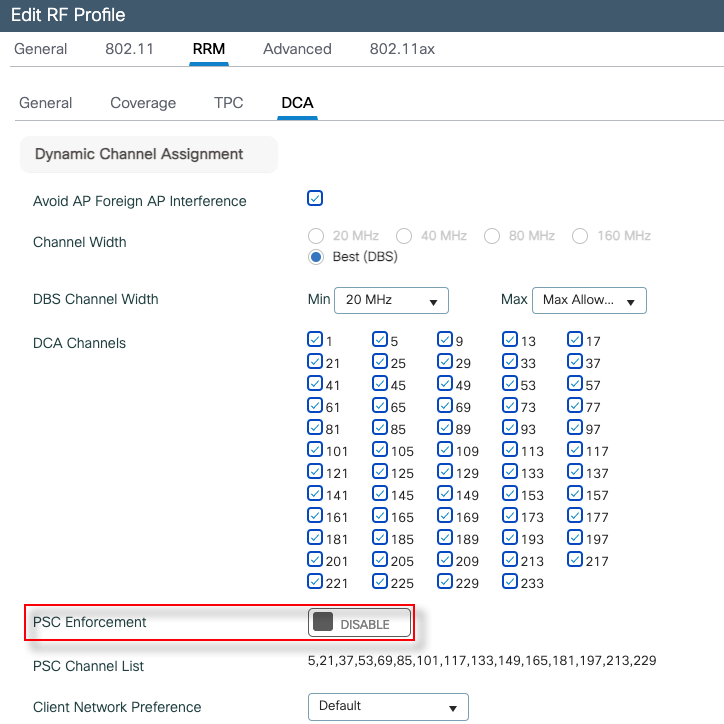Select the General top-level tab
The width and height of the screenshot is (724, 724).
point(41,49)
